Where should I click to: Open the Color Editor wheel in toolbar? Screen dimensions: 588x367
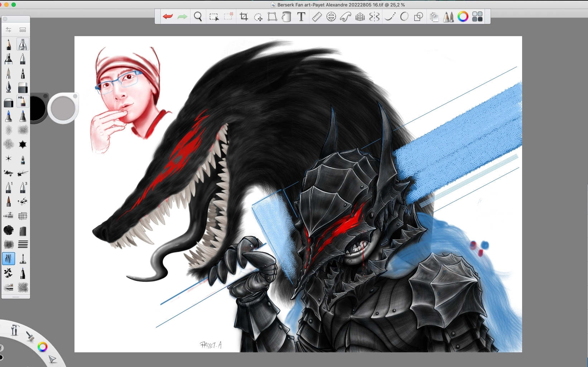pos(463,17)
